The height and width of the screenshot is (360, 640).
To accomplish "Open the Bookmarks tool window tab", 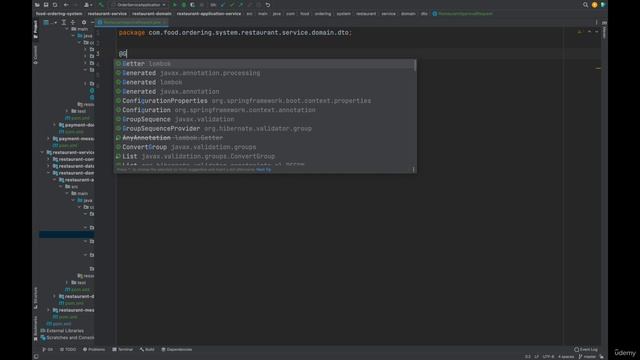I will point(36,328).
